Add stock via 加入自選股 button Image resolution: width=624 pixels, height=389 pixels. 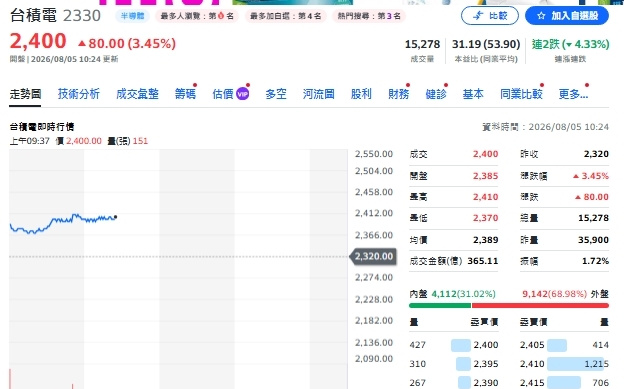point(567,16)
